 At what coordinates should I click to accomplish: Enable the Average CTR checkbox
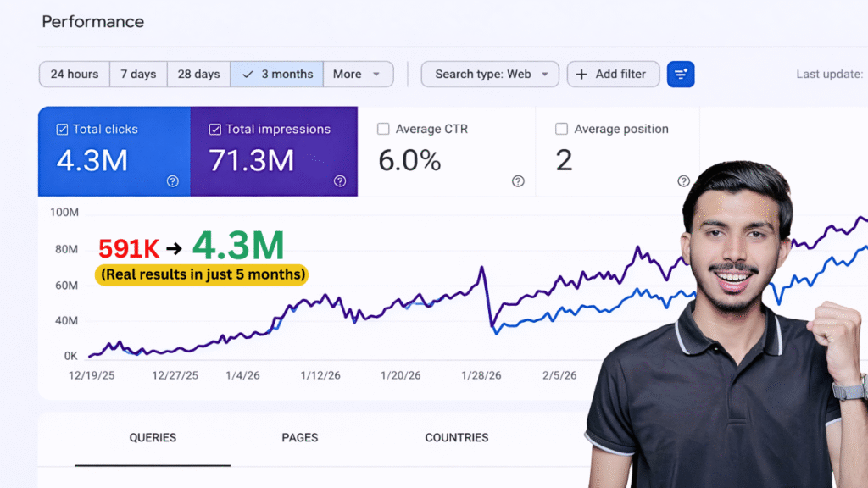click(x=383, y=129)
